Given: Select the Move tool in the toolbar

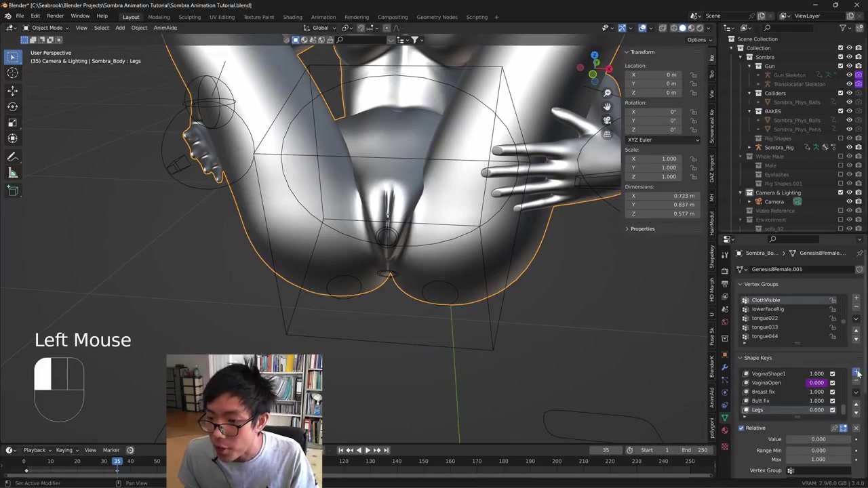Looking at the screenshot, I should coord(12,90).
